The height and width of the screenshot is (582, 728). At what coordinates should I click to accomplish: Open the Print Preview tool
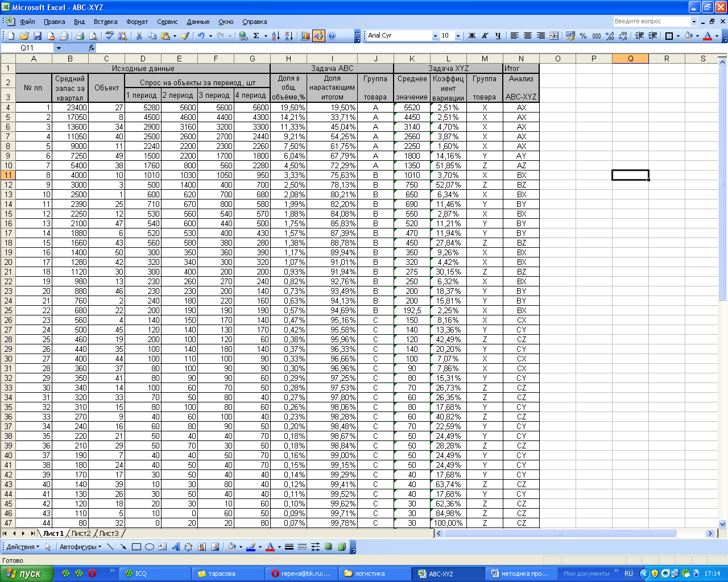click(93, 36)
